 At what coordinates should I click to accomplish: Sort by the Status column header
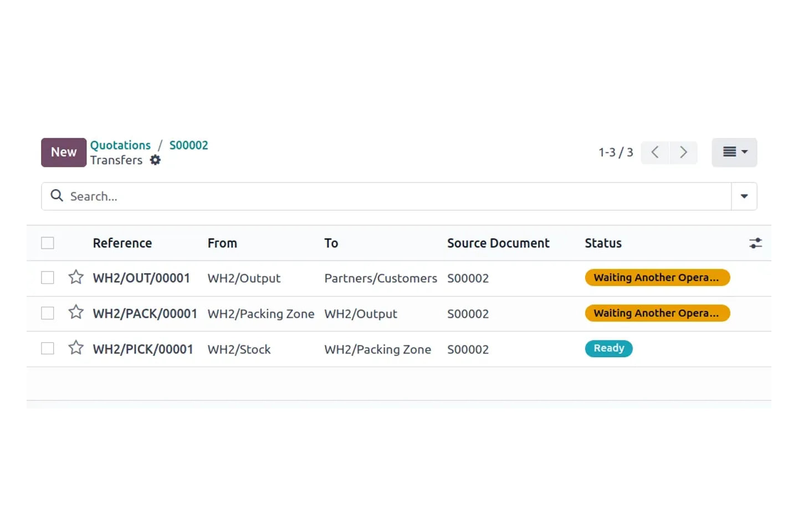[603, 243]
